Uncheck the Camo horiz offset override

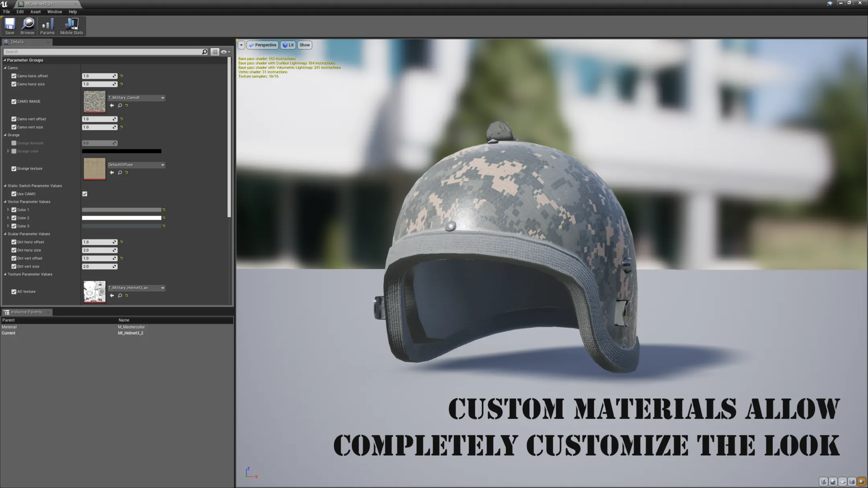14,76
